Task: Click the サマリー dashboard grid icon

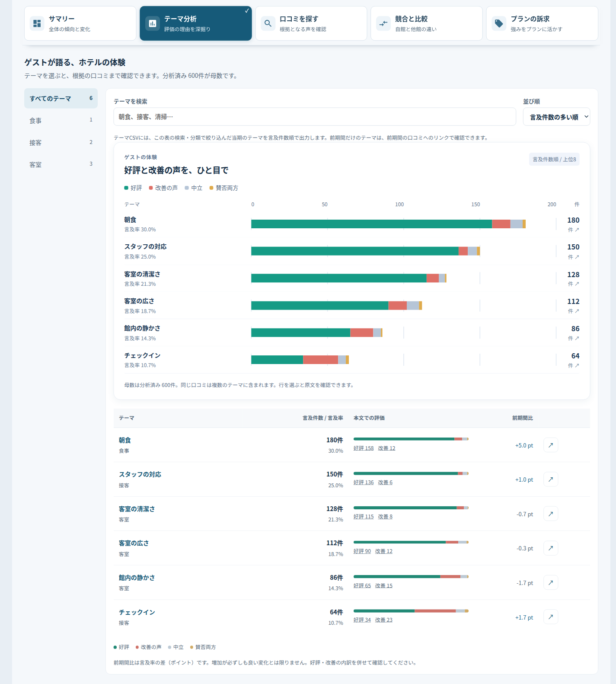Action: 37,23
